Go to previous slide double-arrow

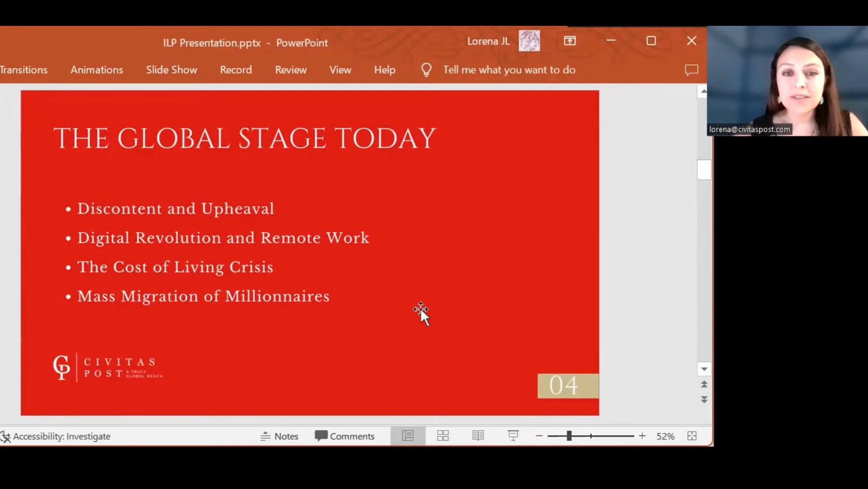pyautogui.click(x=704, y=384)
